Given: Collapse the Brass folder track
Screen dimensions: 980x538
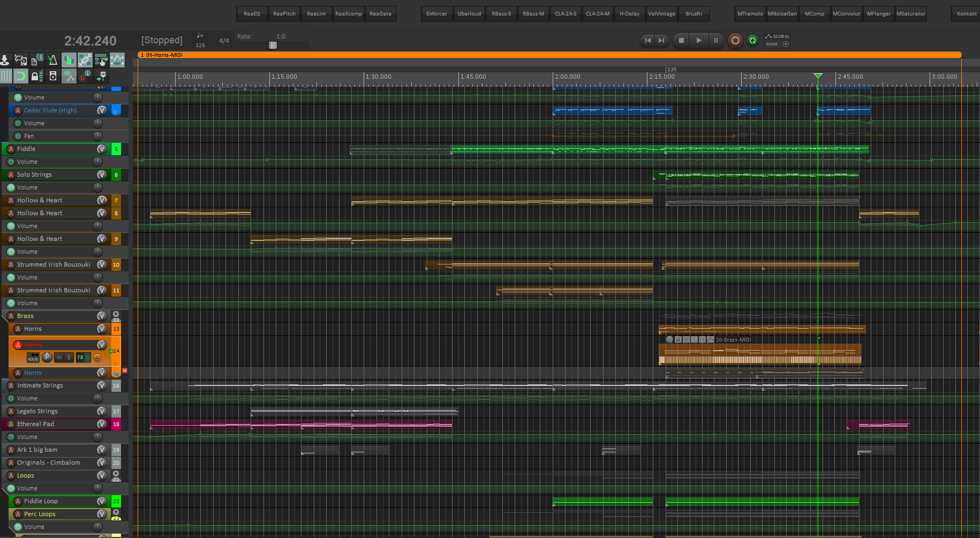Looking at the screenshot, I should pos(116,315).
